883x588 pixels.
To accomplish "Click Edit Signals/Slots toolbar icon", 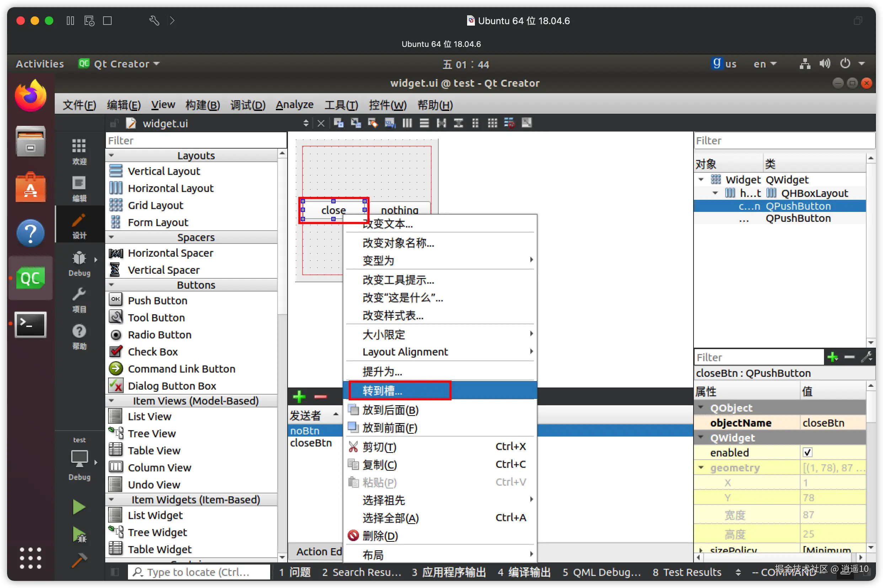I will point(355,123).
